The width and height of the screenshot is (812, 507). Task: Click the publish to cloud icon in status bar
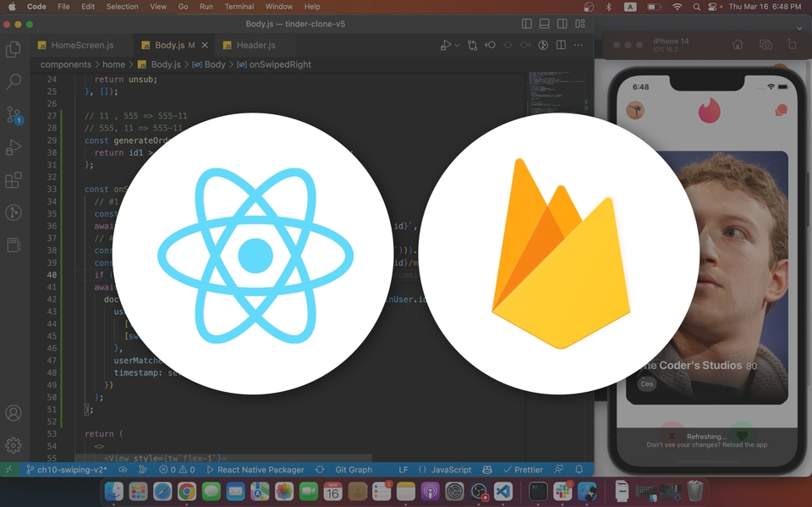tap(123, 470)
